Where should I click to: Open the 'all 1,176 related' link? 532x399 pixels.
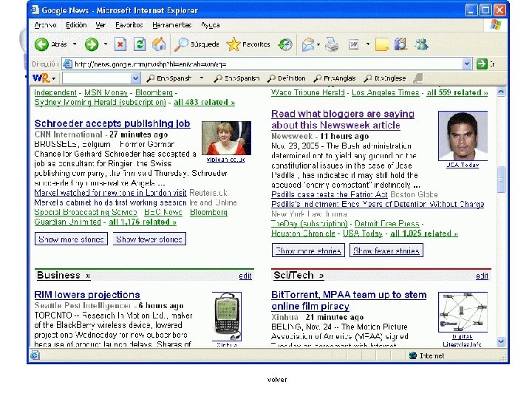point(143,222)
